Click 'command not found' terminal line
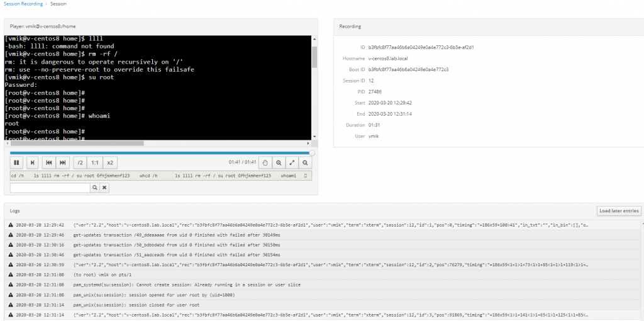This screenshot has height=321, width=644. 60,47
